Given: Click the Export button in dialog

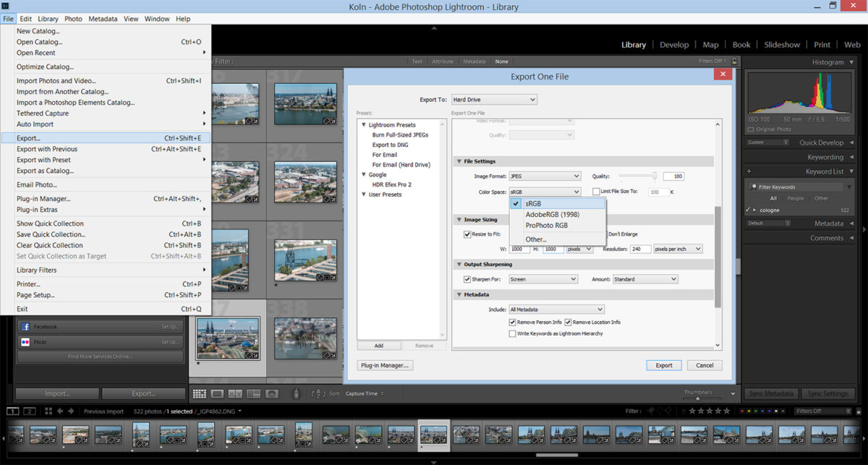Looking at the screenshot, I should [x=663, y=365].
